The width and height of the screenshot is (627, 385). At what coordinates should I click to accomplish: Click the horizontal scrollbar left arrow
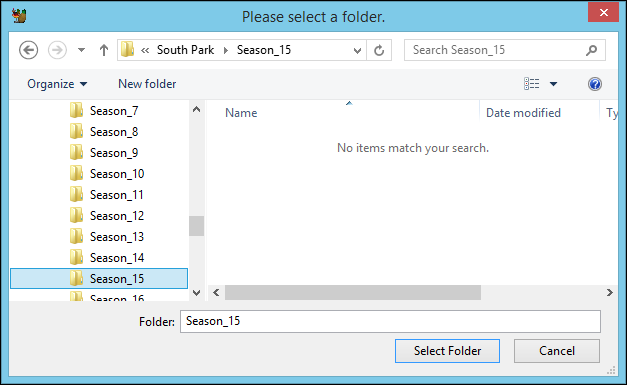[x=216, y=293]
